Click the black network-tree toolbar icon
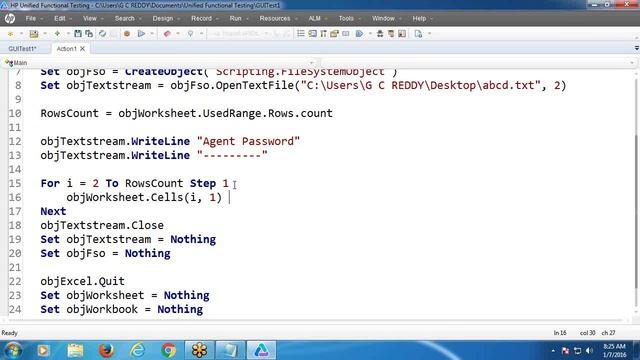The height and width of the screenshot is (360, 640). [x=380, y=34]
